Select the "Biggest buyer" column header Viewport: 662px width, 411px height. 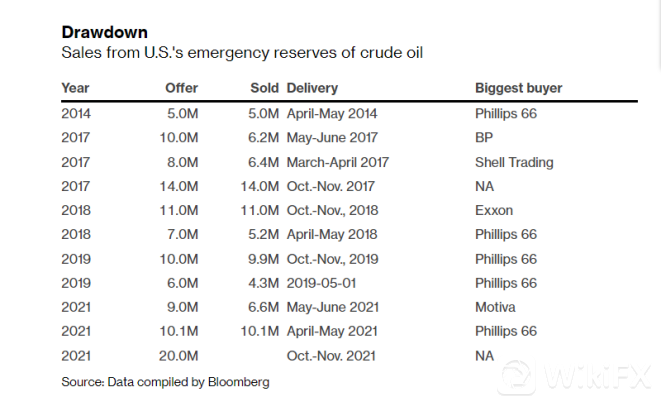[x=518, y=88]
